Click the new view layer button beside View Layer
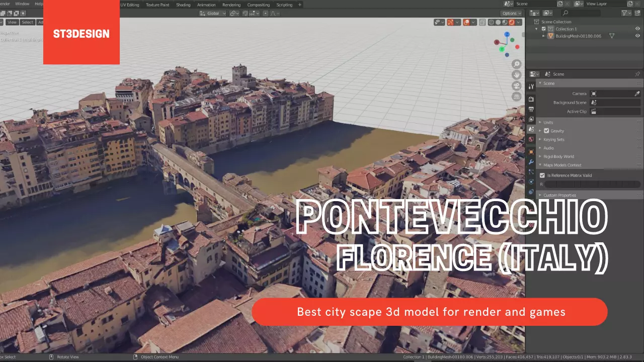 coord(630,4)
